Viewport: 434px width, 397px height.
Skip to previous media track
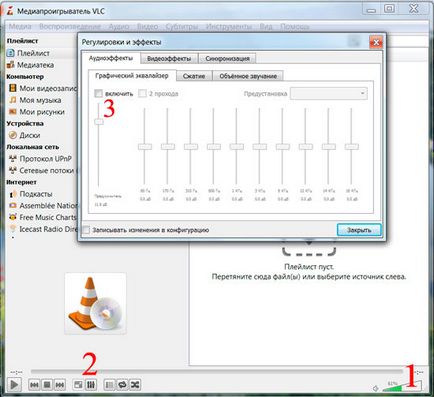pos(34,385)
